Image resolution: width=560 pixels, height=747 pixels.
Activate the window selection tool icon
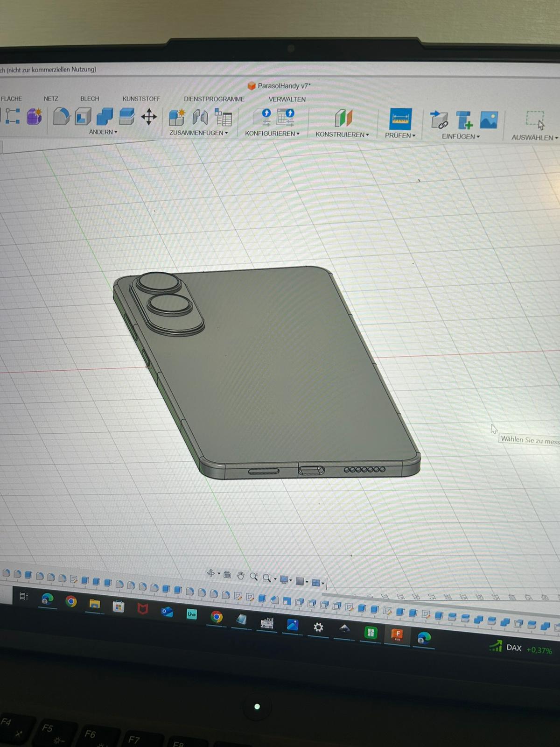(535, 120)
